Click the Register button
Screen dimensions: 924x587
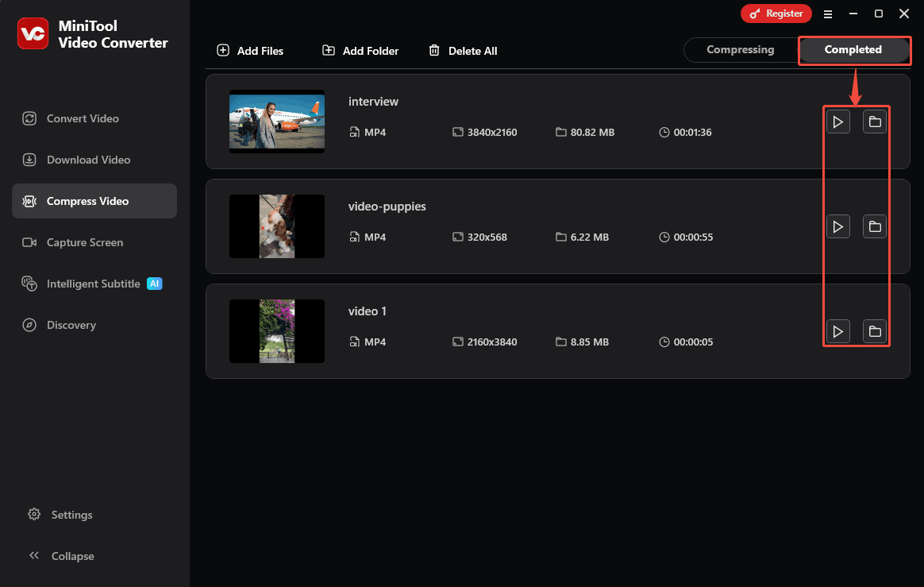pyautogui.click(x=776, y=14)
